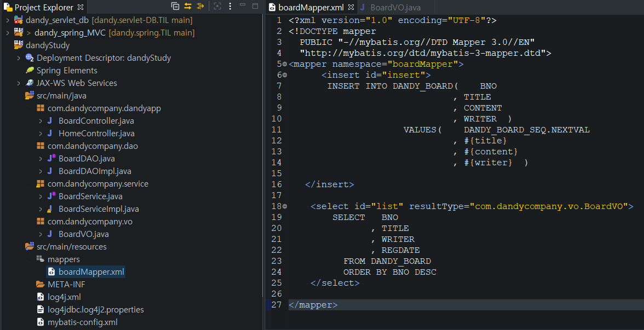Viewport: 644px width, 330px height.
Task: Click the src/main/resources folder icon
Action: click(30, 247)
